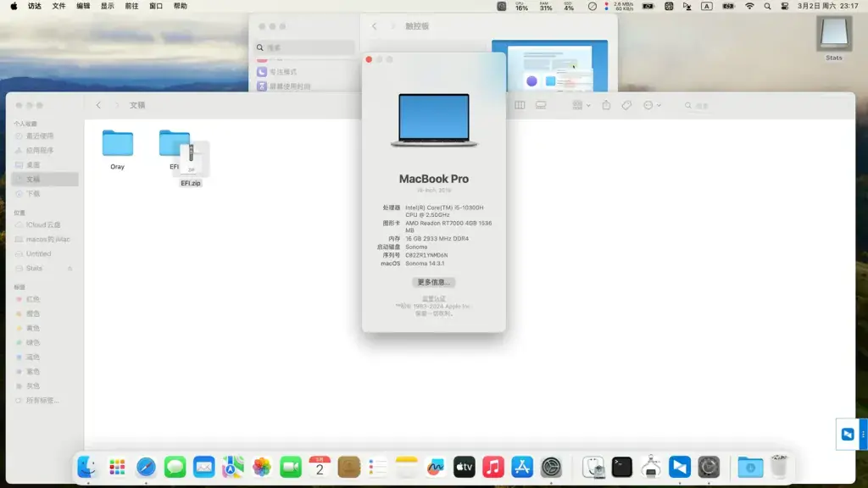Close the About This Mac window
Viewport: 868px width, 488px height.
coord(369,60)
